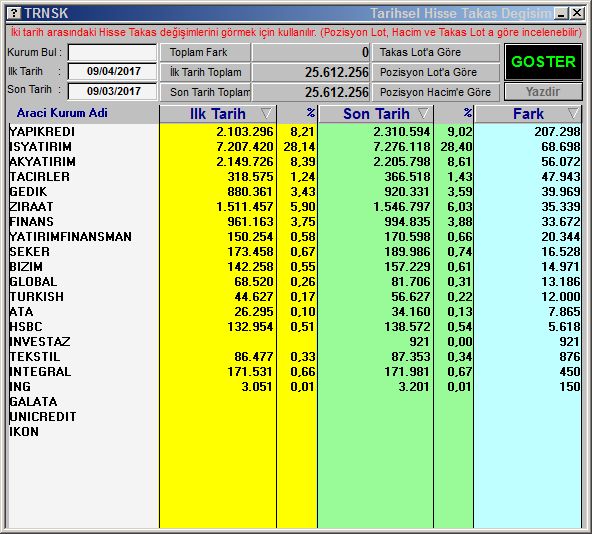The image size is (592, 534).
Task: Select Pozisyon Lot'a Göre view mode
Action: coord(436,73)
